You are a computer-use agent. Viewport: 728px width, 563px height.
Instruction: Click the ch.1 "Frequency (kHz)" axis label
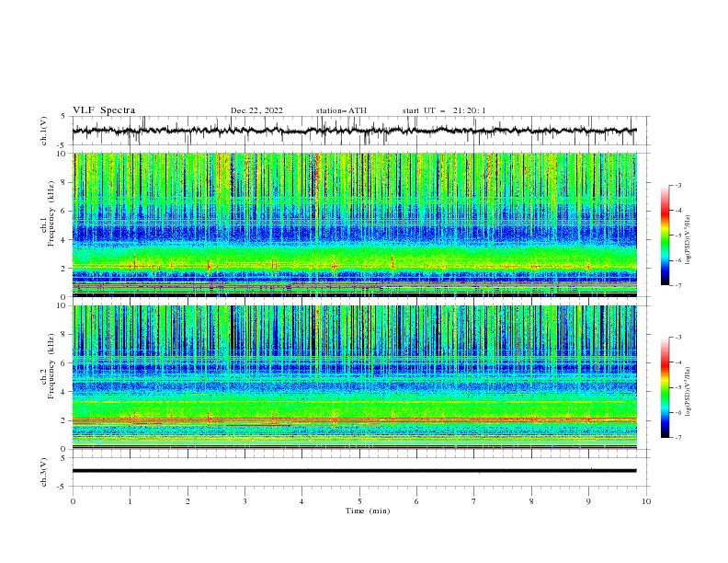pos(51,215)
